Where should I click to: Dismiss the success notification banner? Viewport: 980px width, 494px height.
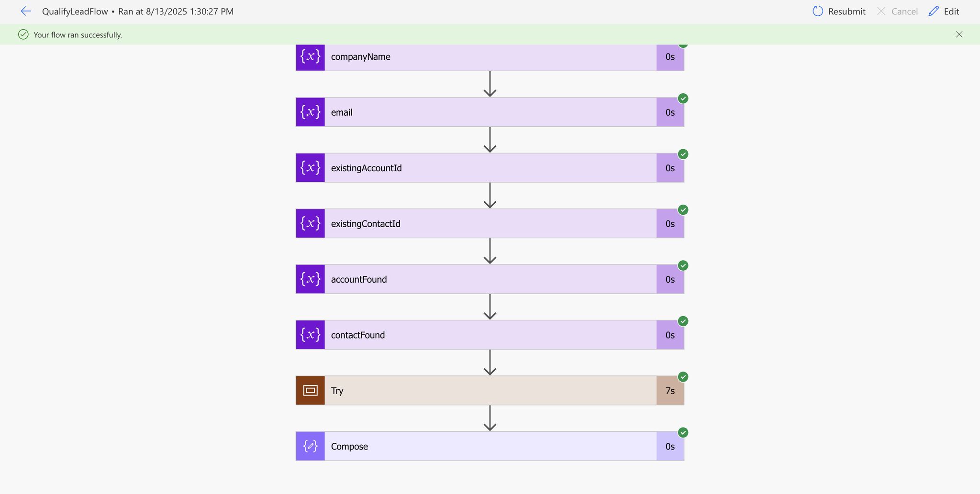[959, 34]
